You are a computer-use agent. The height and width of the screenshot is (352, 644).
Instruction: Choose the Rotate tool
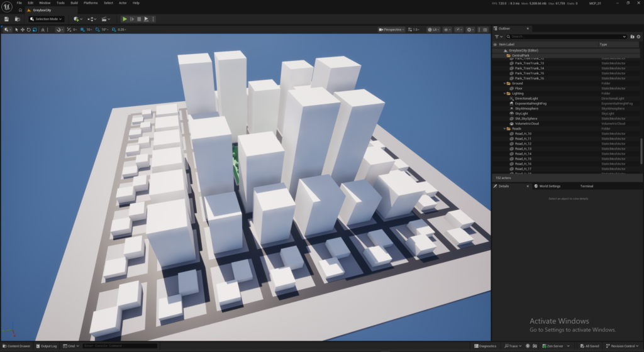tap(28, 30)
